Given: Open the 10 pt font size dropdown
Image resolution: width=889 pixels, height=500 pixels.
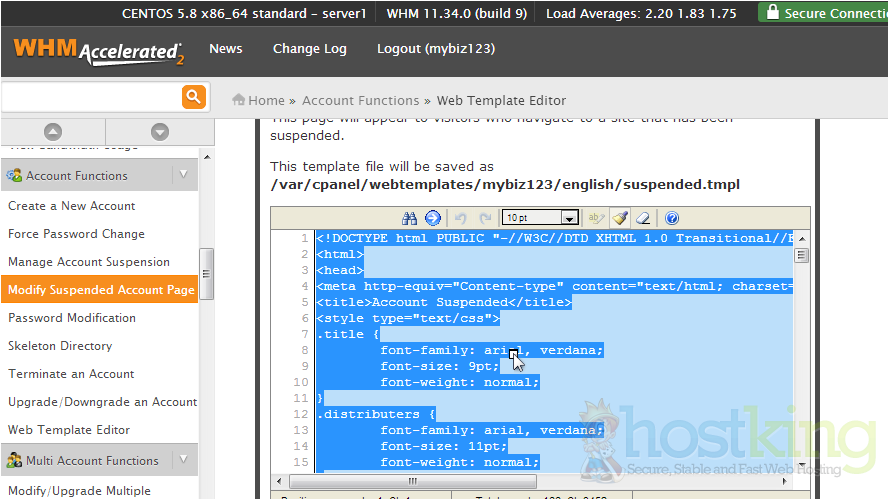Looking at the screenshot, I should [x=541, y=218].
